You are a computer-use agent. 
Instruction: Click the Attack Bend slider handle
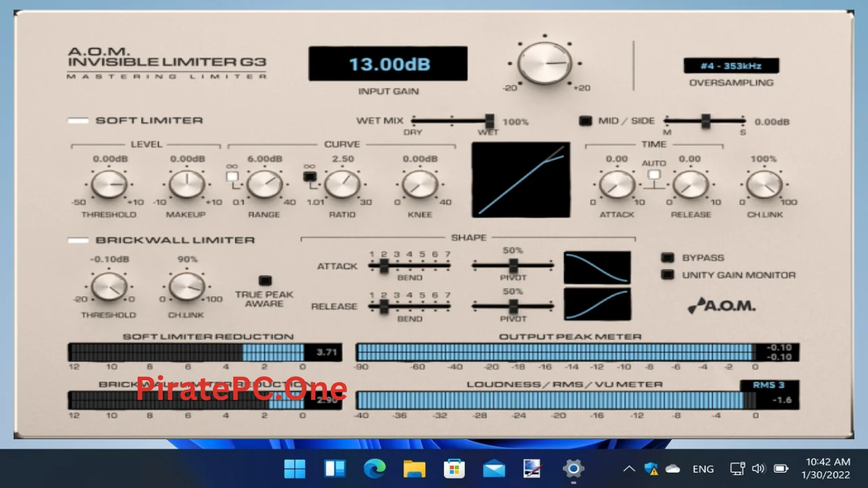(384, 266)
